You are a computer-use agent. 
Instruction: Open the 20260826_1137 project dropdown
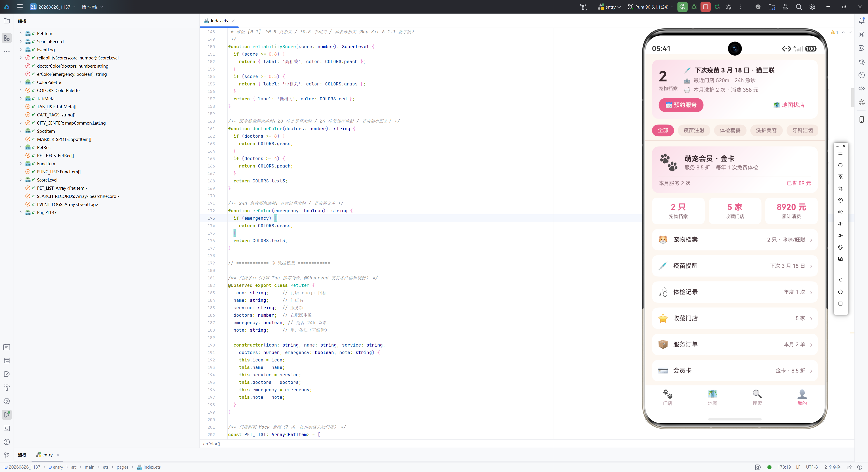click(x=53, y=7)
